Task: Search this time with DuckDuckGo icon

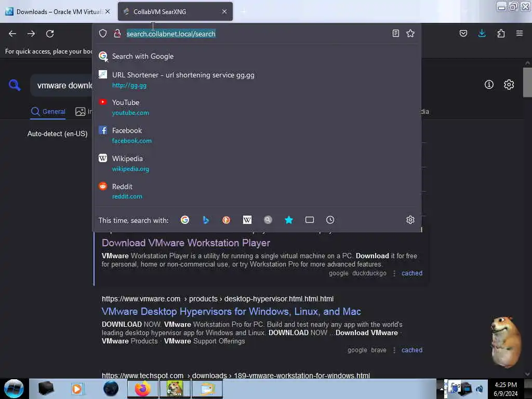Action: tap(227, 220)
